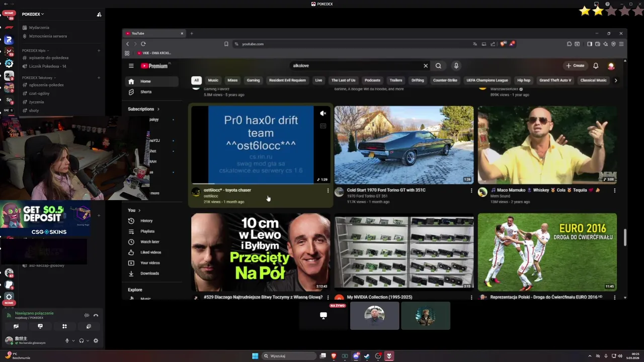Show hidden system tray icons
This screenshot has width=644, height=362.
pos(590,356)
